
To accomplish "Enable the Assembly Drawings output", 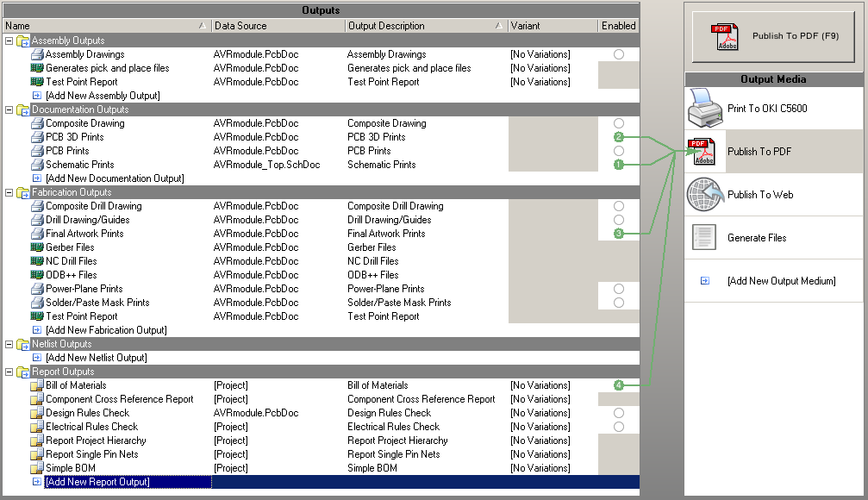I will (x=619, y=54).
